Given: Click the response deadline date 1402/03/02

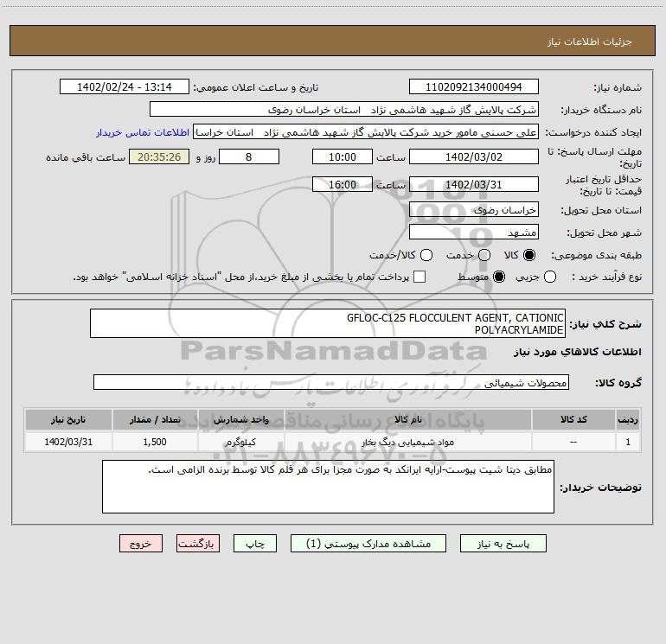Looking at the screenshot, I should [474, 156].
